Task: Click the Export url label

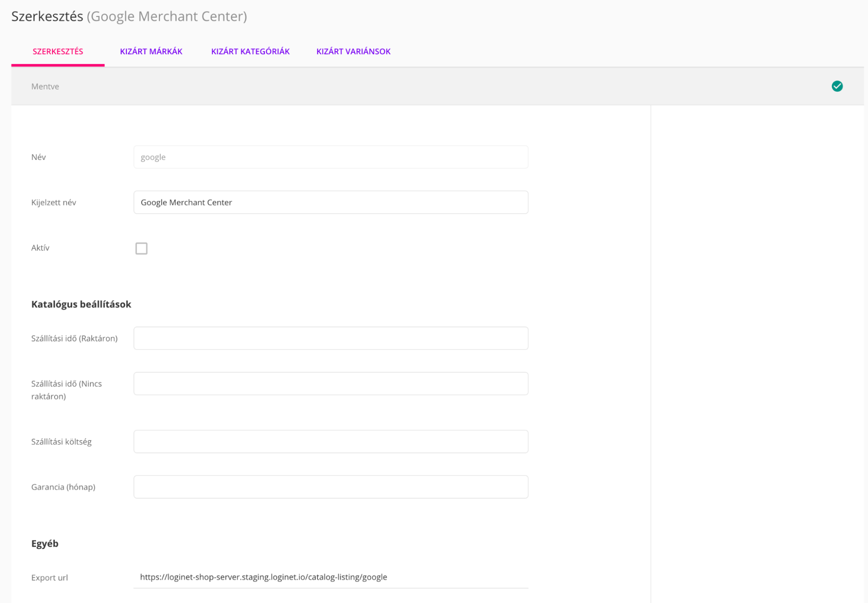Action: click(x=50, y=577)
